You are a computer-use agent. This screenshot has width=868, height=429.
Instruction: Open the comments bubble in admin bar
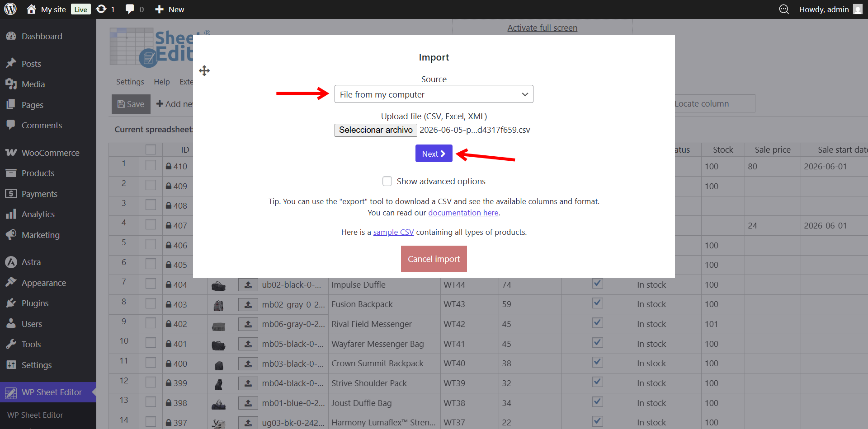pyautogui.click(x=130, y=9)
